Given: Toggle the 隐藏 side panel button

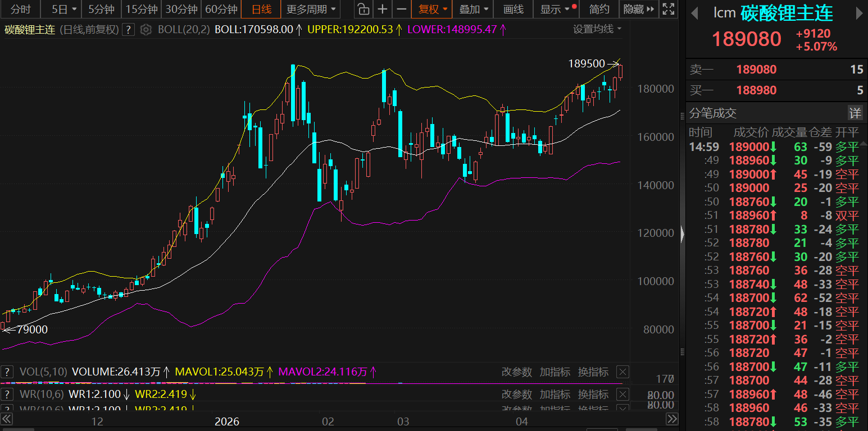Looking at the screenshot, I should point(639,9).
